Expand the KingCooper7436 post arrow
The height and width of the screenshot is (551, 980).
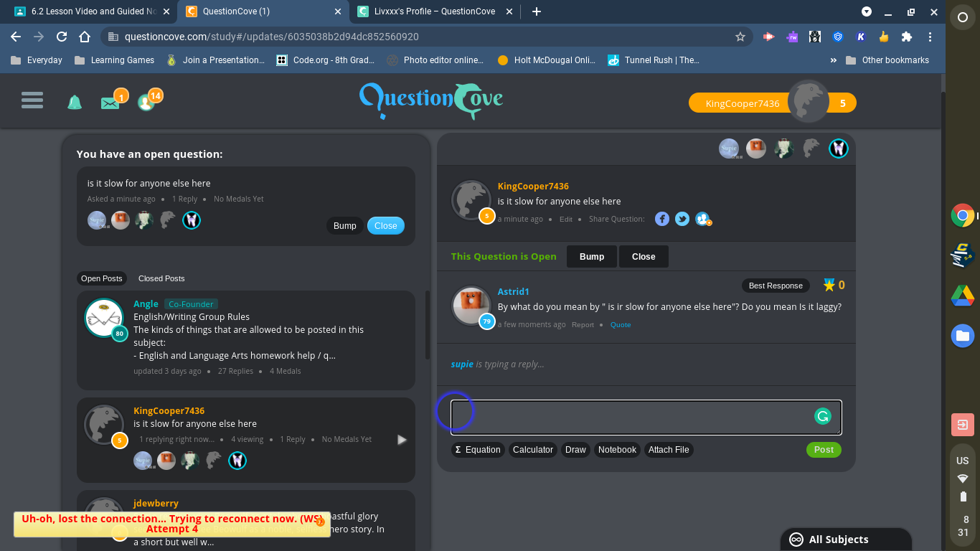click(x=402, y=440)
